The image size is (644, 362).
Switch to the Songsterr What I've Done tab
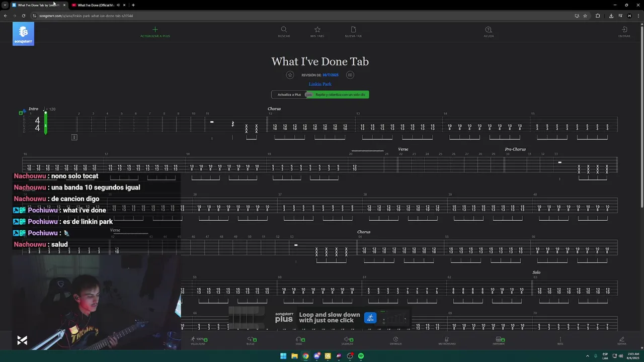click(38, 5)
